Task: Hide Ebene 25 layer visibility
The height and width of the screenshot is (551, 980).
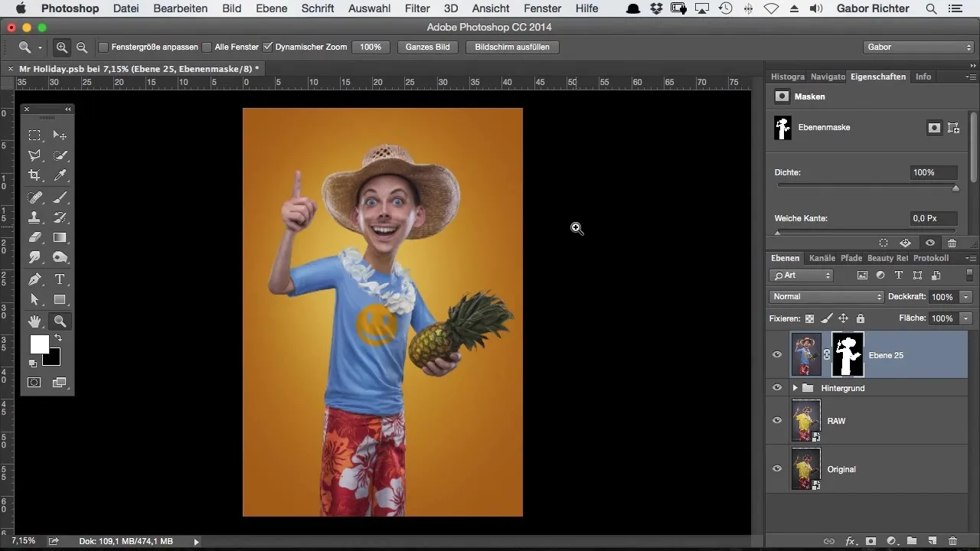Action: tap(777, 355)
